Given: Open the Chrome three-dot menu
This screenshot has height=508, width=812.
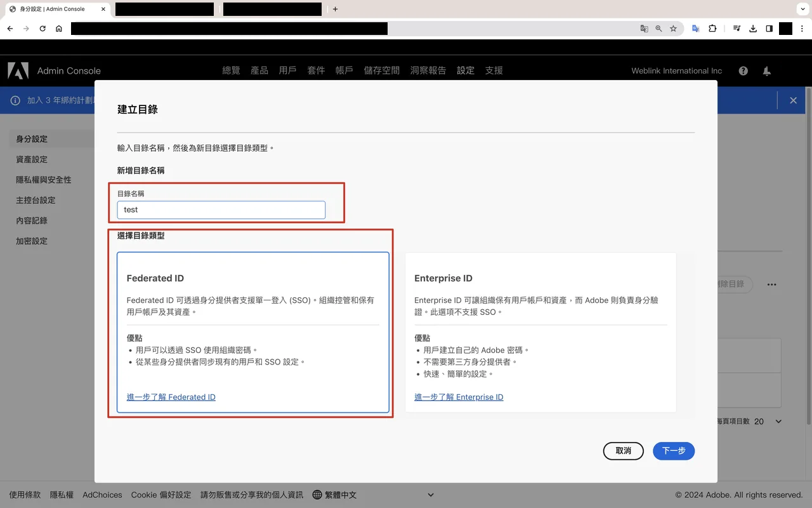Looking at the screenshot, I should tap(802, 29).
